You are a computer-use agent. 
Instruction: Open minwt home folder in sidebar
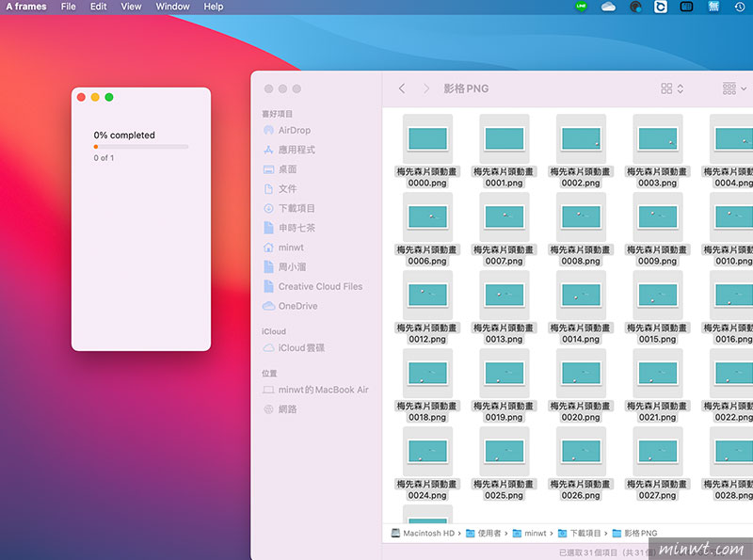283,248
